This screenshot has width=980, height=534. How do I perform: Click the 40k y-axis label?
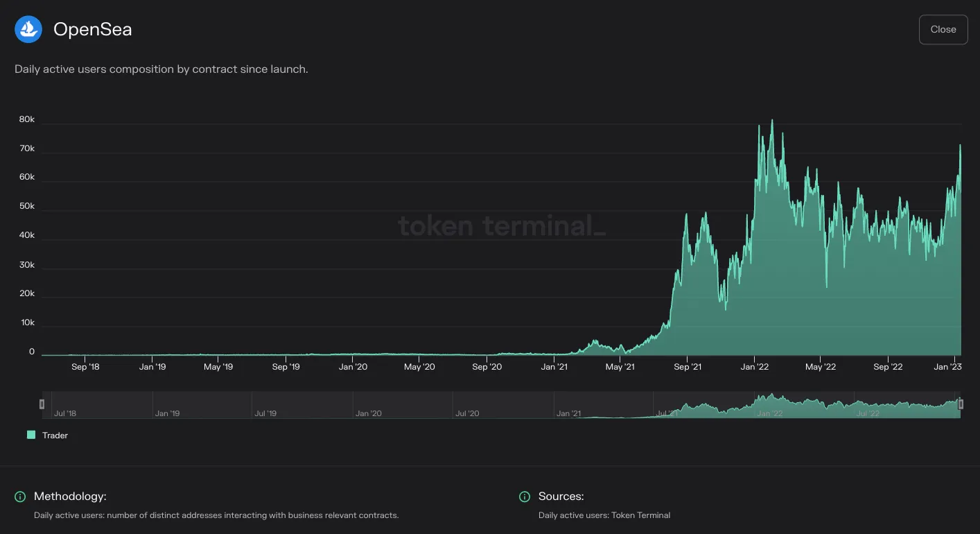coord(27,235)
